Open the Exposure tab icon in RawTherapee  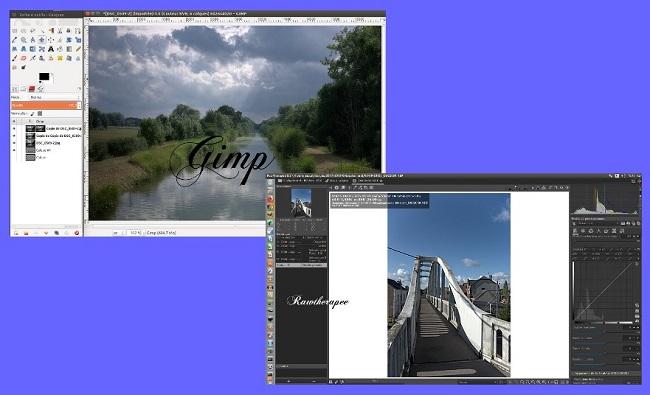tap(575, 230)
